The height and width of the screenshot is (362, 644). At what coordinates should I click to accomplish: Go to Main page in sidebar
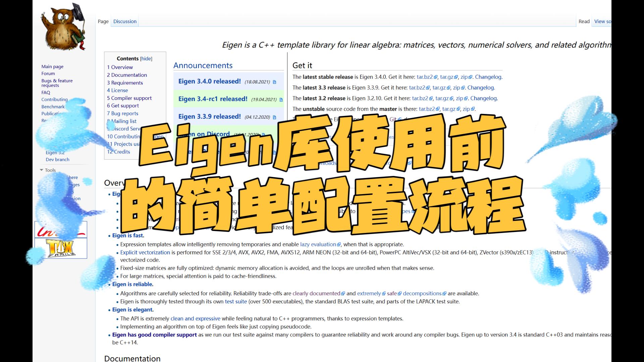(52, 66)
